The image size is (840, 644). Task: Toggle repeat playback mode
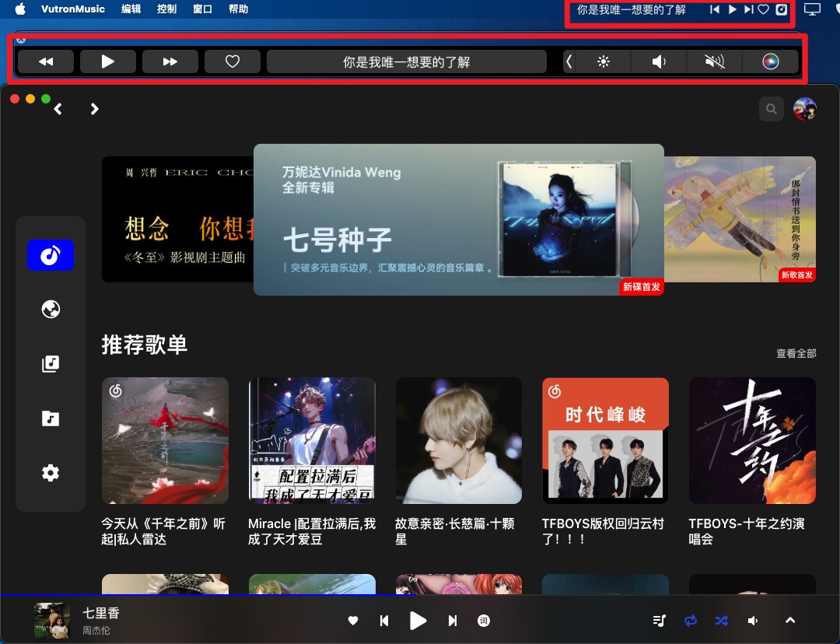[x=690, y=621]
